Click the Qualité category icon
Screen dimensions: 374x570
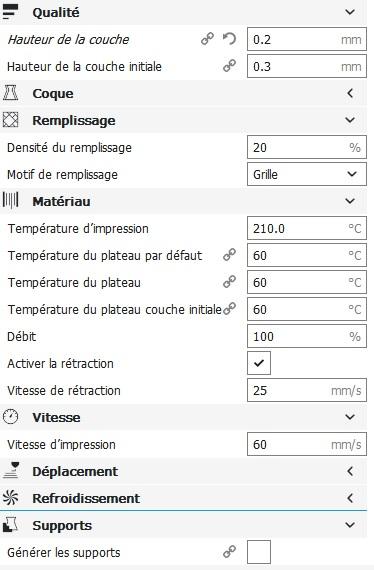10,12
